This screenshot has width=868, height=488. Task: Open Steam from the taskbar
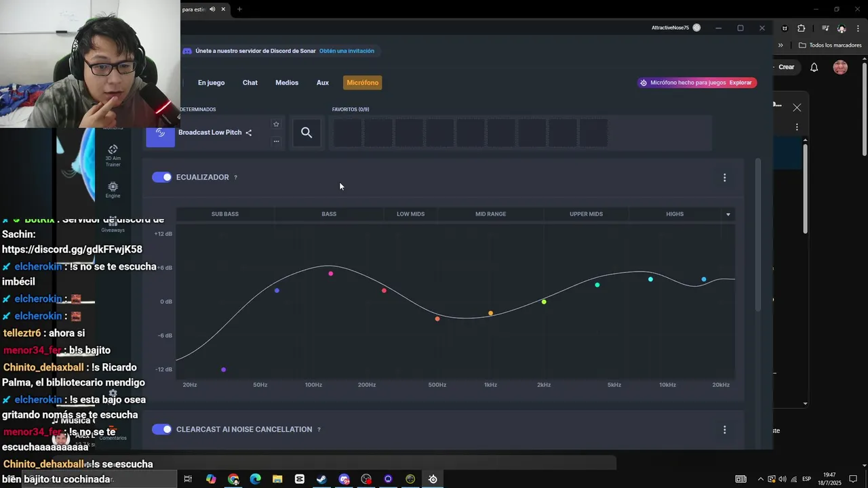(321, 479)
